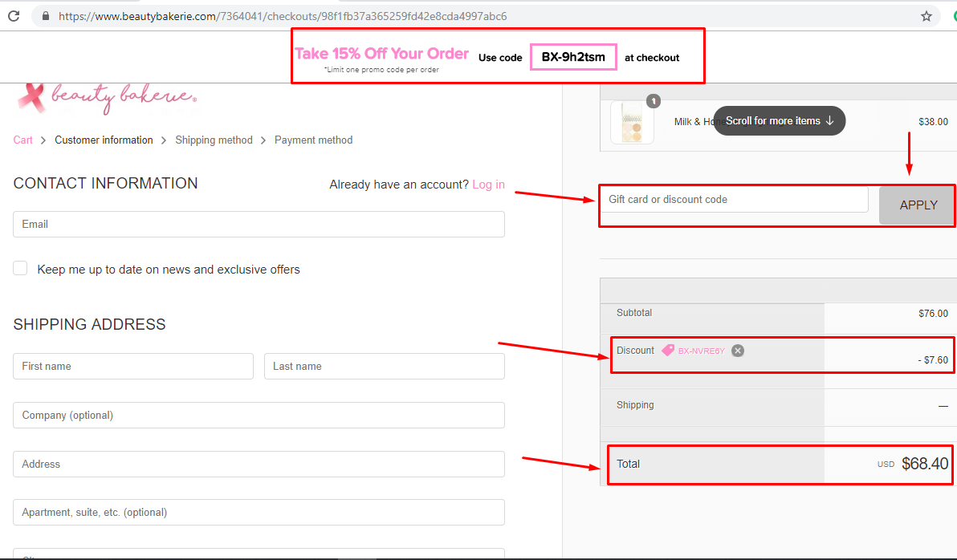Focus the Email input field
The width and height of the screenshot is (957, 560).
pyautogui.click(x=259, y=224)
